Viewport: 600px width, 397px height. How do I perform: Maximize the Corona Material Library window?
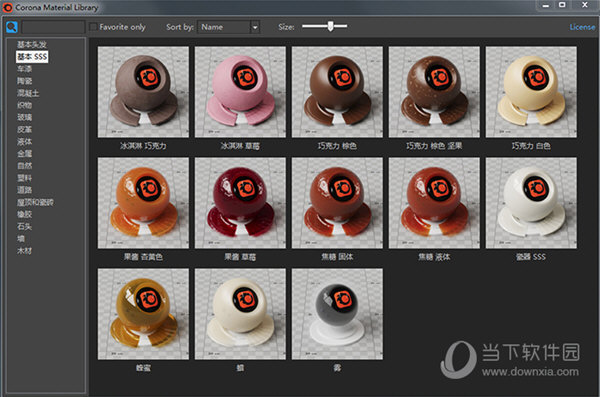point(562,5)
